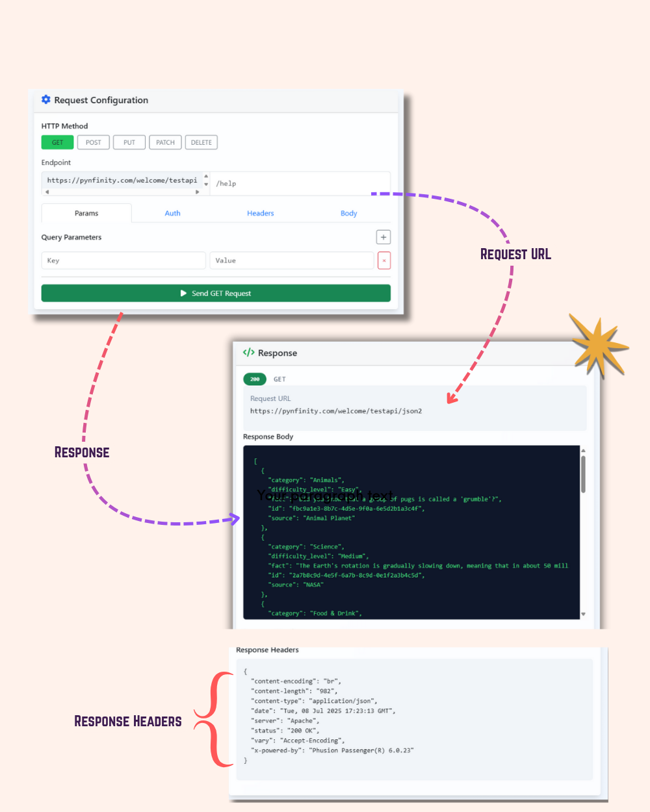Open the Body tab
The width and height of the screenshot is (650, 812).
point(348,213)
